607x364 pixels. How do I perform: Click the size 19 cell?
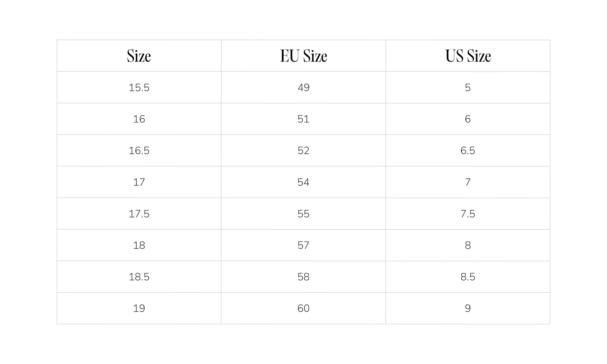click(139, 308)
